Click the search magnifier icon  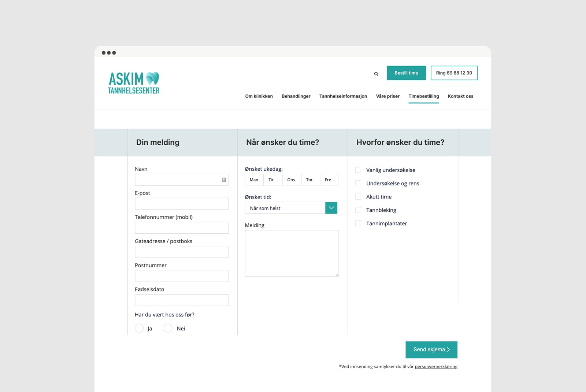(376, 74)
